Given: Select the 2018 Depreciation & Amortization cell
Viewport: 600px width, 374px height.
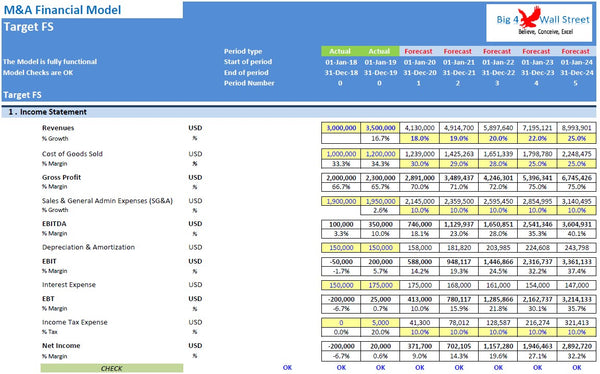Looking at the screenshot, I should pos(341,248).
